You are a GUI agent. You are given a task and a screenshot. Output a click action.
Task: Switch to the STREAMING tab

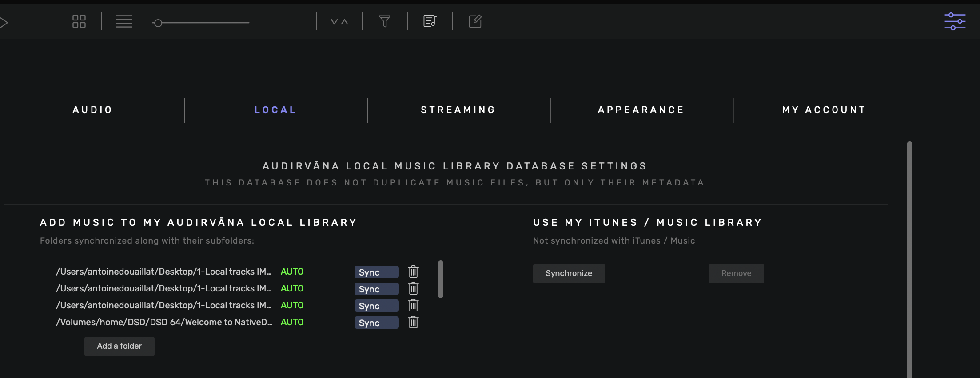(458, 110)
